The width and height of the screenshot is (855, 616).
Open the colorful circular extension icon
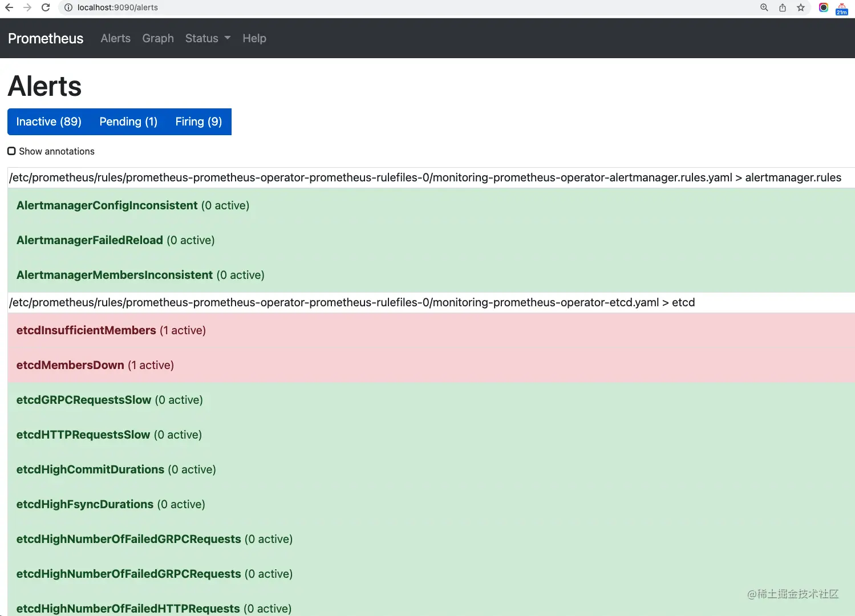[824, 7]
